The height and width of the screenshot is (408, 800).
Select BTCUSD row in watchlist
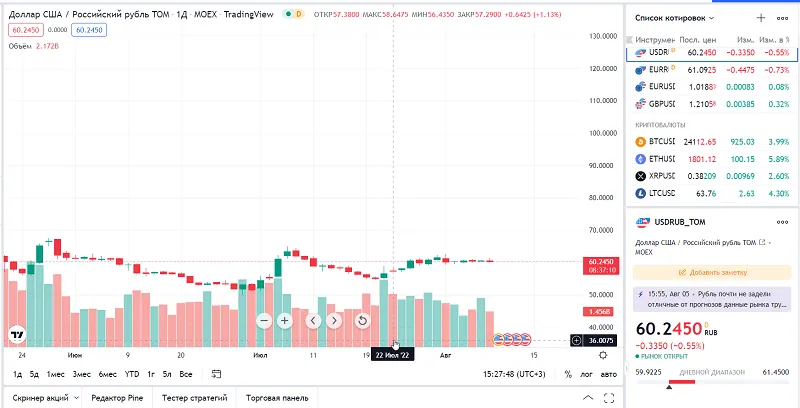coord(712,141)
